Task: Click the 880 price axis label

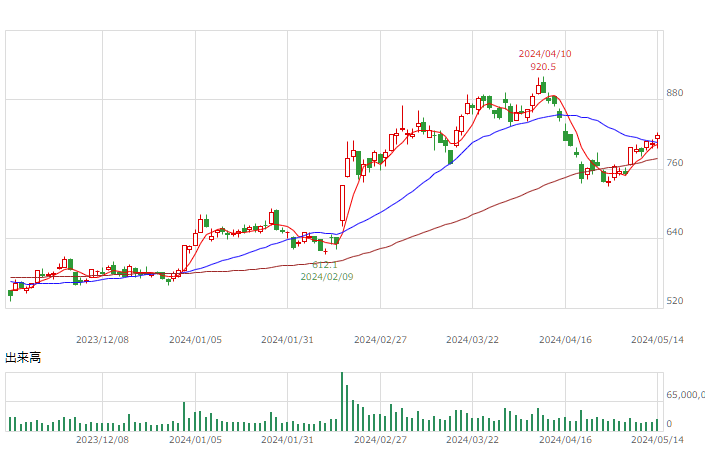Action: click(674, 93)
